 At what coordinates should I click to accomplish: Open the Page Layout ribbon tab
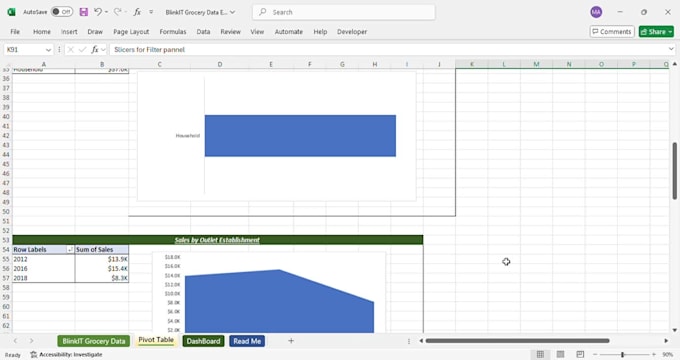[131, 32]
